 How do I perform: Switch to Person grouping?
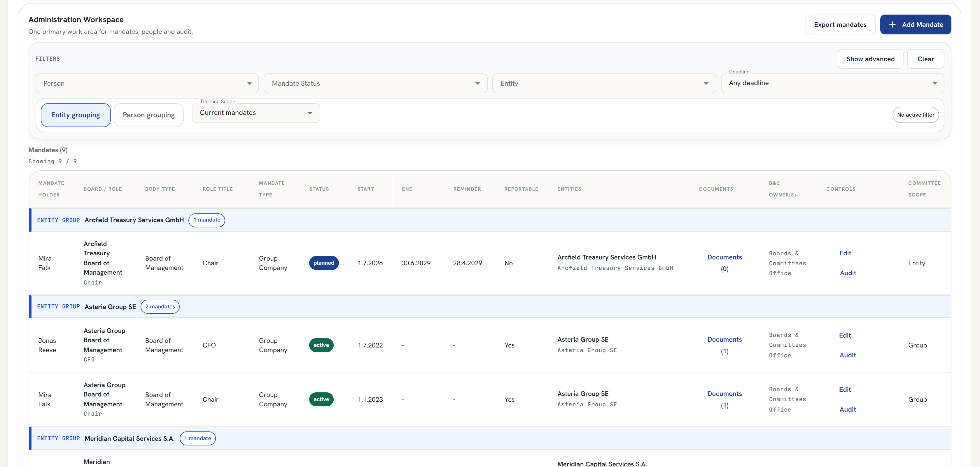tap(148, 115)
